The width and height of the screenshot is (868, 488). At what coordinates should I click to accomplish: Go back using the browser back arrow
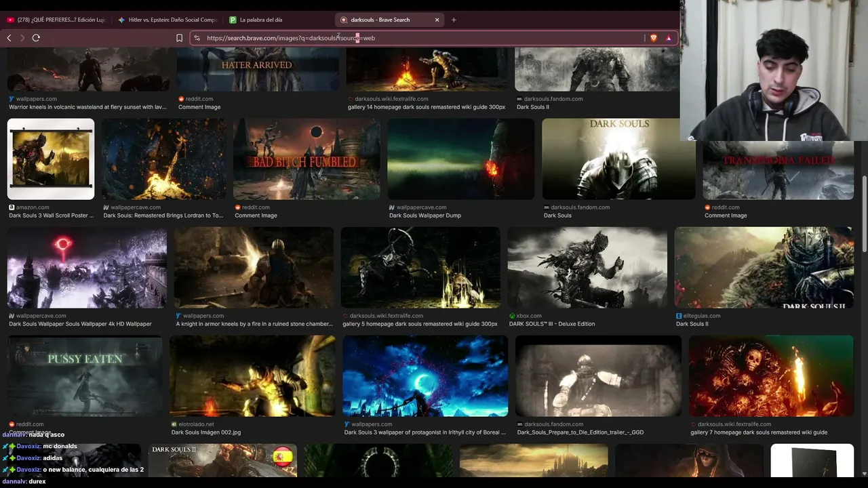pyautogui.click(x=9, y=38)
